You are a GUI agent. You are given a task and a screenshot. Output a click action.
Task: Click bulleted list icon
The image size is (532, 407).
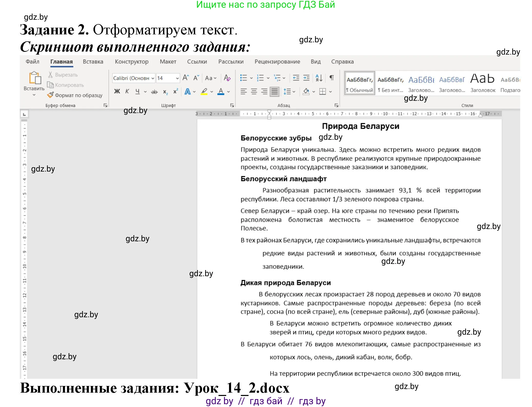pos(243,78)
